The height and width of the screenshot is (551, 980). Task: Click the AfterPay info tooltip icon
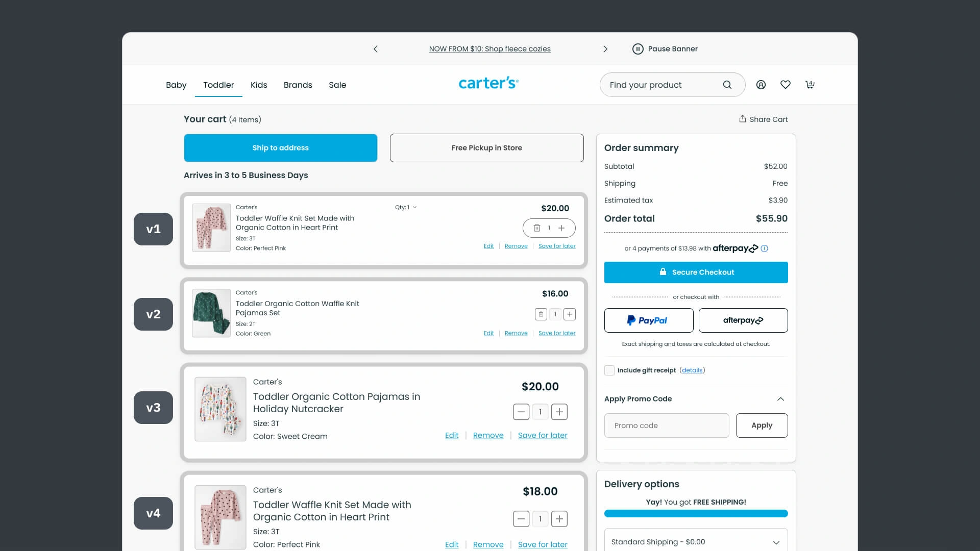click(765, 248)
